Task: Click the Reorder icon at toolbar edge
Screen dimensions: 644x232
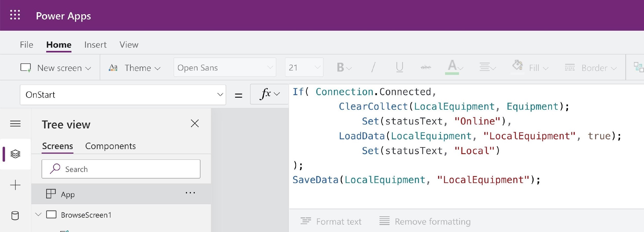Action: (x=639, y=67)
